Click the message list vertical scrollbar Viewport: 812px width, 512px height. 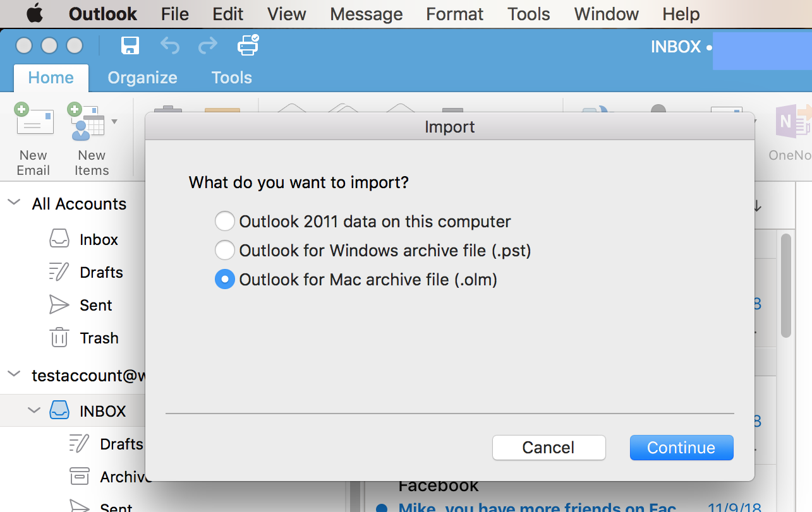pos(785,285)
